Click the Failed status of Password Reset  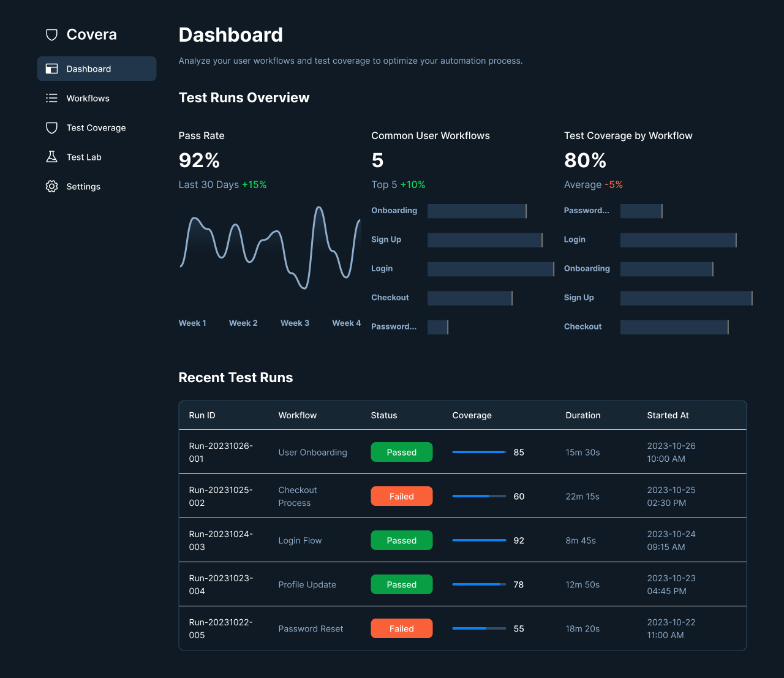tap(401, 629)
